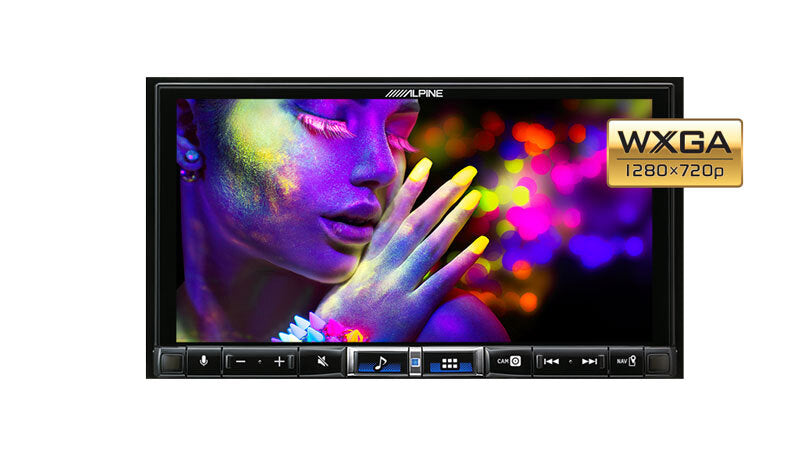The height and width of the screenshot is (449, 800).
Task: Tap the volume minus button
Action: [241, 361]
